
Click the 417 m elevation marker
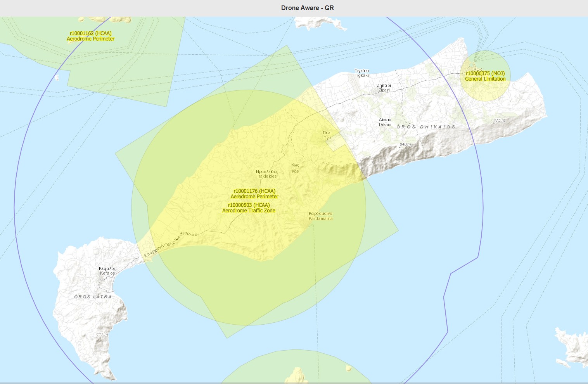(102, 334)
